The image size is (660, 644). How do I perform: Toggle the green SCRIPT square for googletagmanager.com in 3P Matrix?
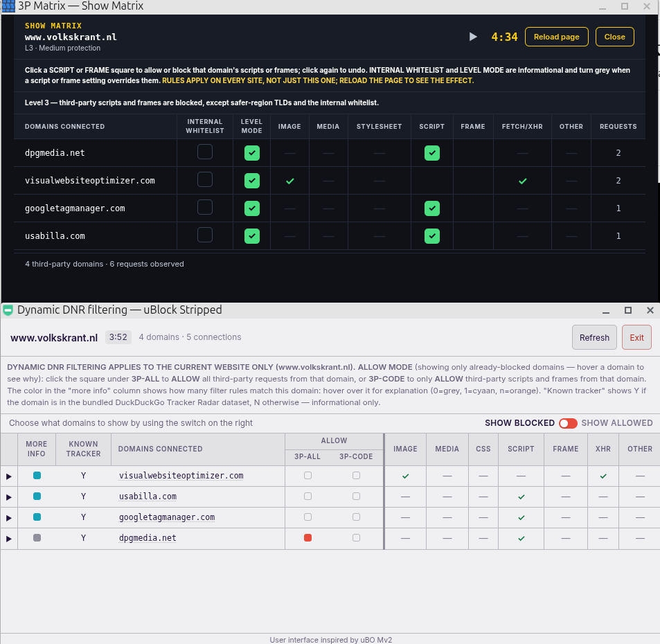[x=432, y=208]
